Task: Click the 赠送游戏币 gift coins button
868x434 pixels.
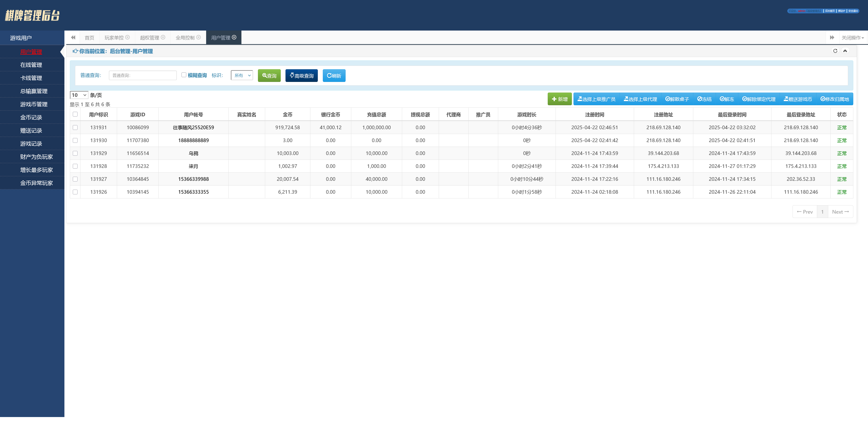Action: click(797, 99)
